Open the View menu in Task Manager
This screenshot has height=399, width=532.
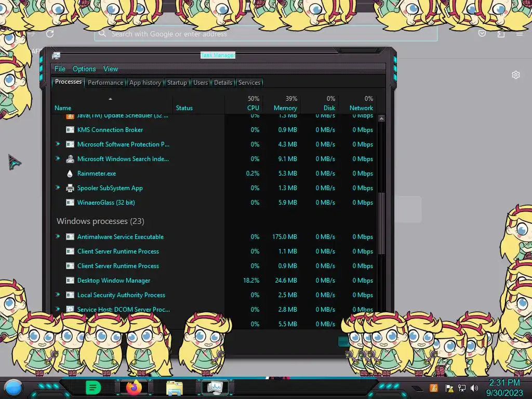pos(111,69)
